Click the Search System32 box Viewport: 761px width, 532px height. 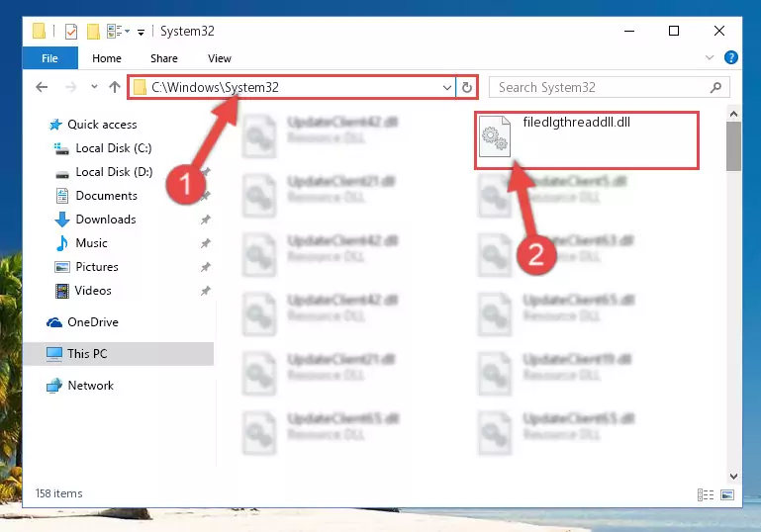[609, 87]
